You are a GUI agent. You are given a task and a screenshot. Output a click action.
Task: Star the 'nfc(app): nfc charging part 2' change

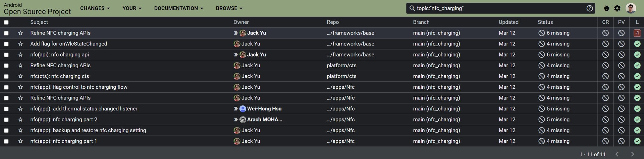(x=20, y=120)
